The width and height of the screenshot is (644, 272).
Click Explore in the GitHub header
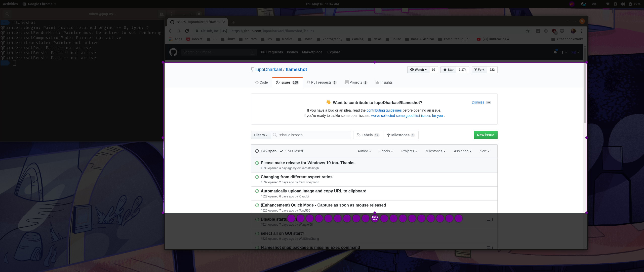pos(334,52)
